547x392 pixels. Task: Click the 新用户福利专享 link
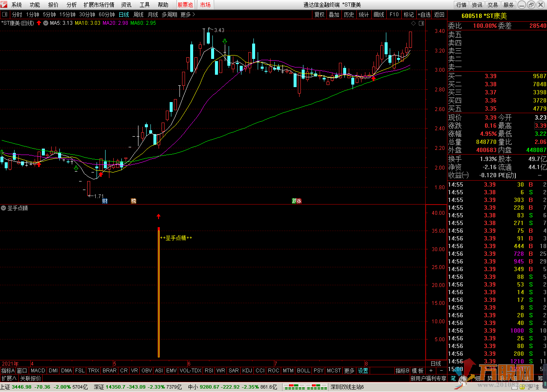tap(428, 378)
